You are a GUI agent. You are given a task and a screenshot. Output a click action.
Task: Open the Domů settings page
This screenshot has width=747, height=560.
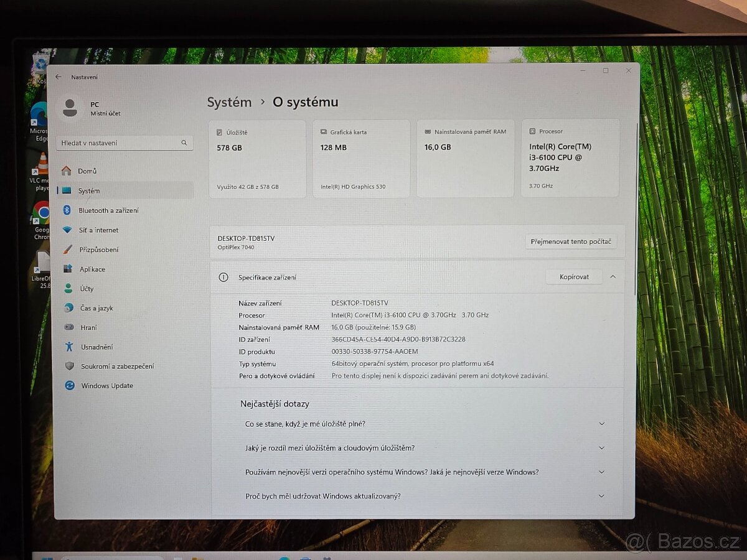click(x=87, y=171)
